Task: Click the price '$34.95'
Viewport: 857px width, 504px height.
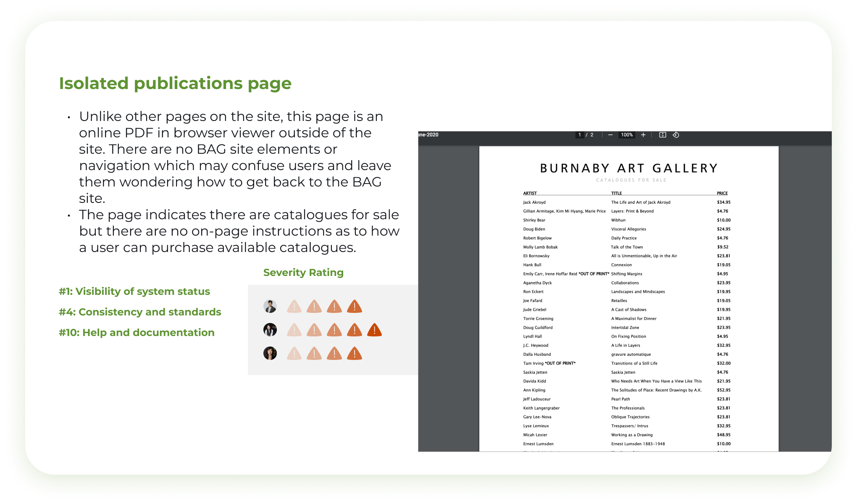Action: tap(724, 202)
